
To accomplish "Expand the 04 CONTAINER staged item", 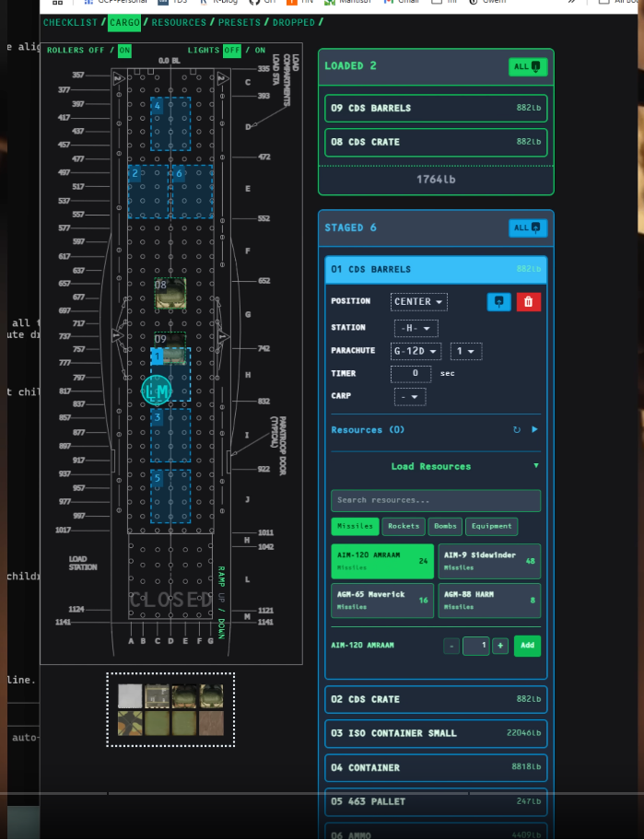I will point(436,767).
